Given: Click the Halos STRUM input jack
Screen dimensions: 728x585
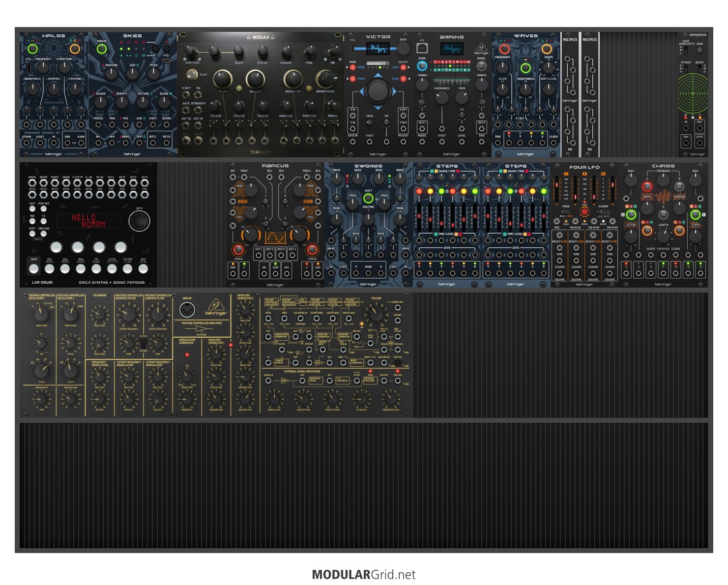Looking at the screenshot, I should click(x=27, y=143).
